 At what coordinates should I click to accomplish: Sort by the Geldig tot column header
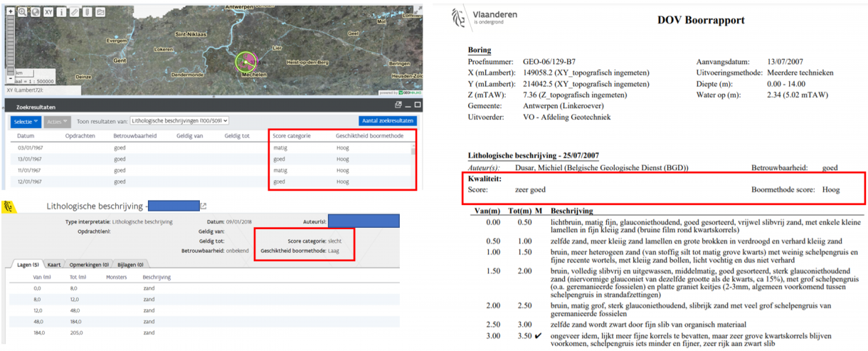(237, 136)
